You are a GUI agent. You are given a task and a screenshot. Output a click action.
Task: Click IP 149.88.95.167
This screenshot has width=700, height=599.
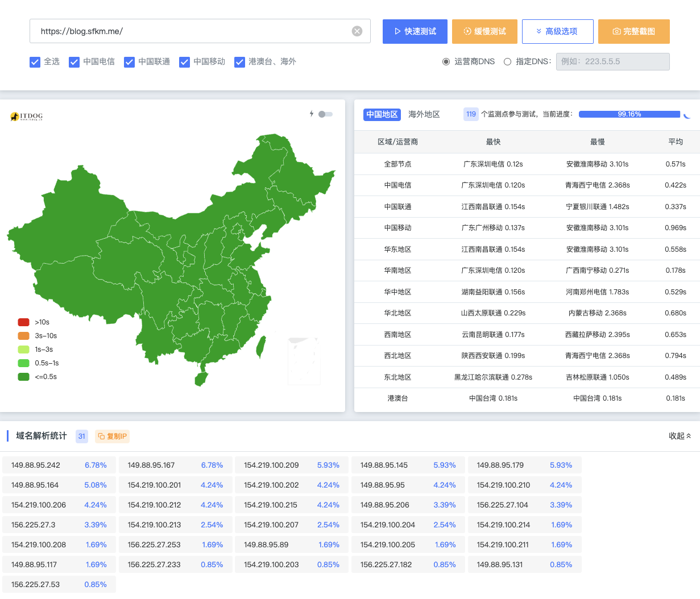[x=151, y=465]
